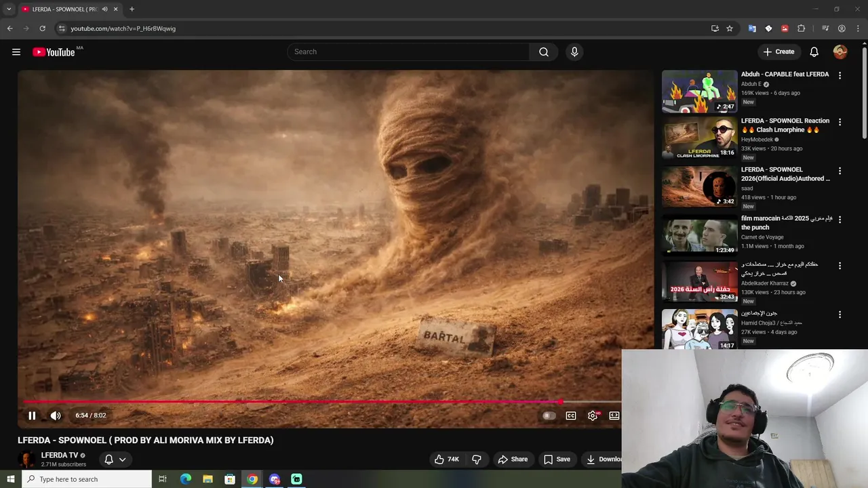
Task: Open the tab search dropdown arrow
Action: coord(9,9)
